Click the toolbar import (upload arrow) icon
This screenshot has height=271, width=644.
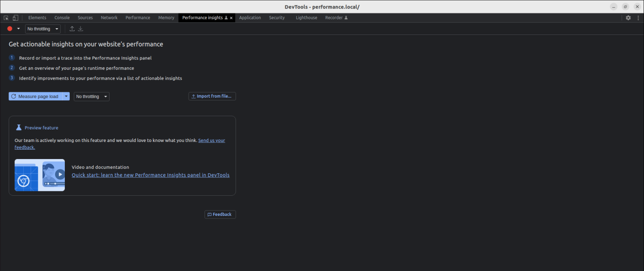tap(72, 29)
